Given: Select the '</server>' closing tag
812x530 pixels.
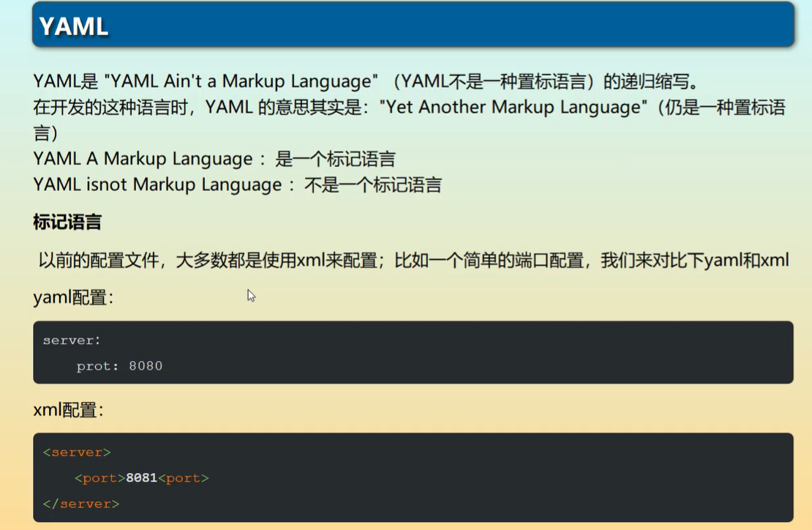Looking at the screenshot, I should [82, 504].
